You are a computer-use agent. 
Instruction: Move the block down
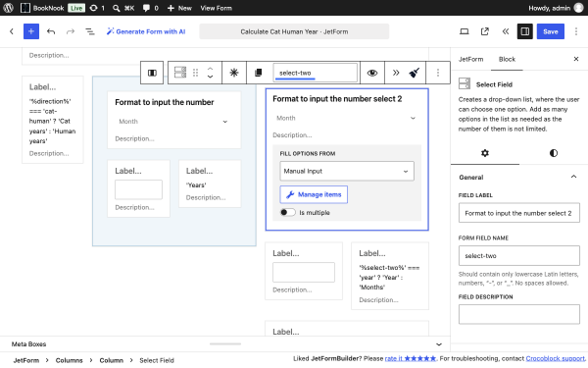tap(210, 77)
